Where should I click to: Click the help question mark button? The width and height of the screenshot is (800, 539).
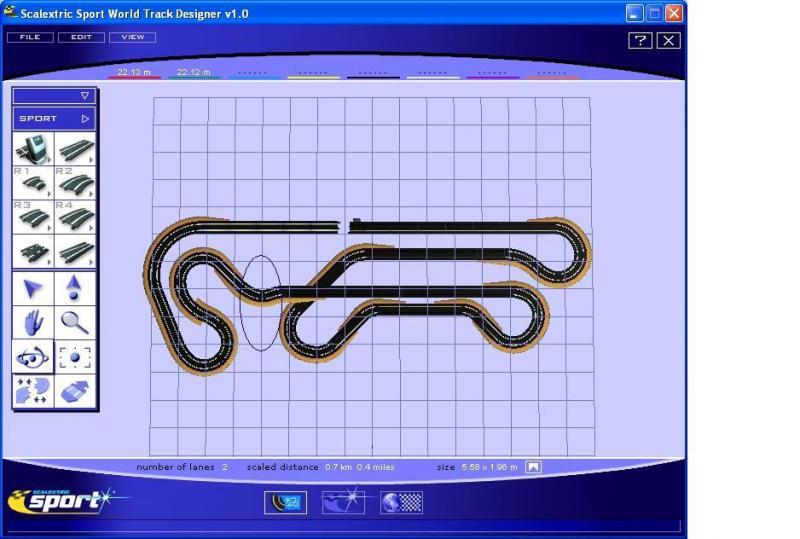640,40
